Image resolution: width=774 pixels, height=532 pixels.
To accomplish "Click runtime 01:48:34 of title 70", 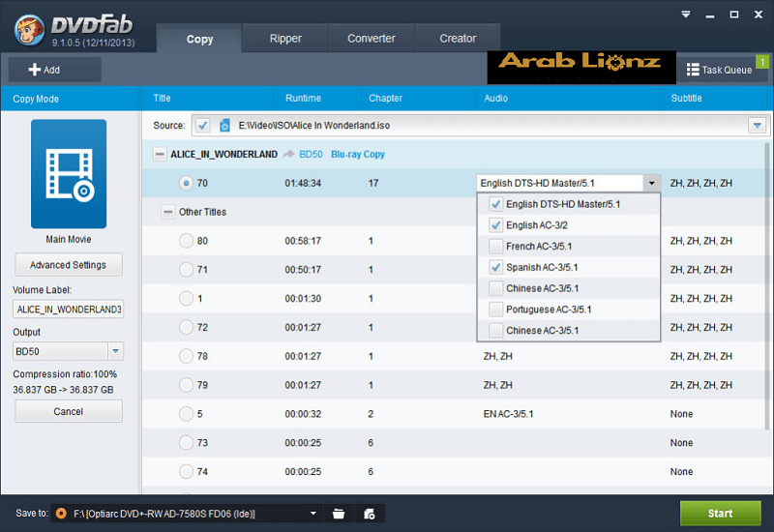I will (303, 183).
